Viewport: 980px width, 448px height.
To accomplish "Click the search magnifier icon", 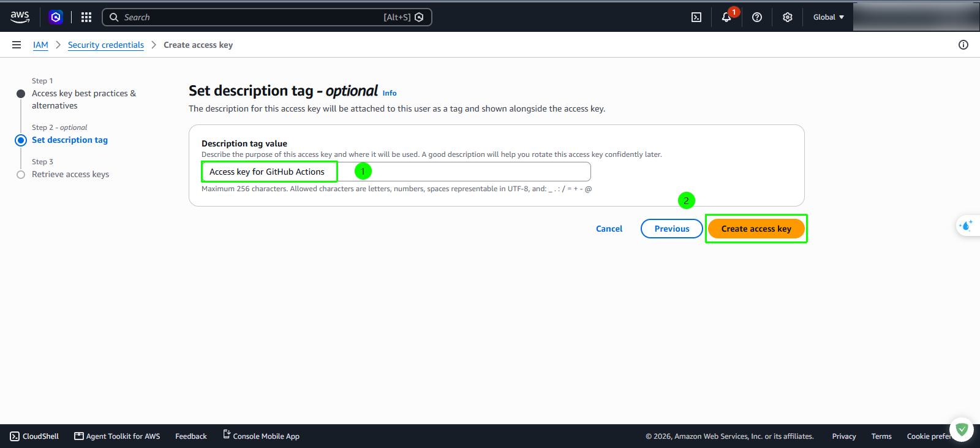I will [114, 17].
